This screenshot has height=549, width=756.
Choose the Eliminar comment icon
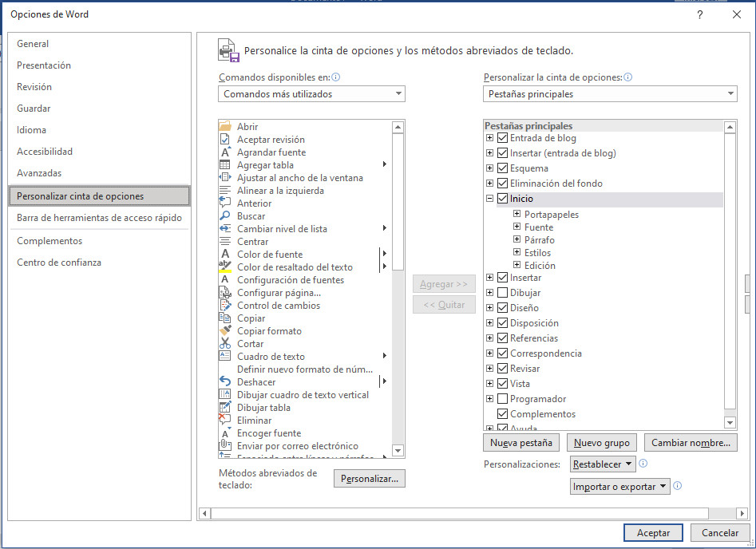pyautogui.click(x=225, y=421)
